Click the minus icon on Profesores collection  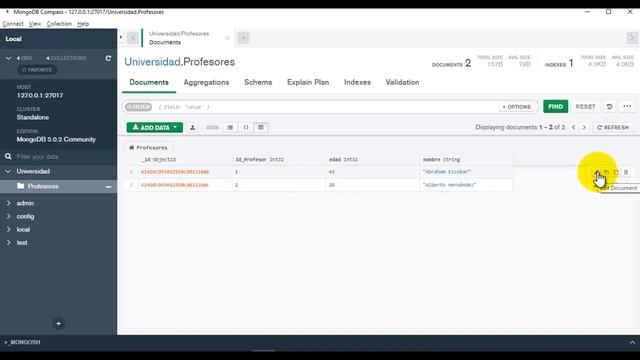point(109,187)
